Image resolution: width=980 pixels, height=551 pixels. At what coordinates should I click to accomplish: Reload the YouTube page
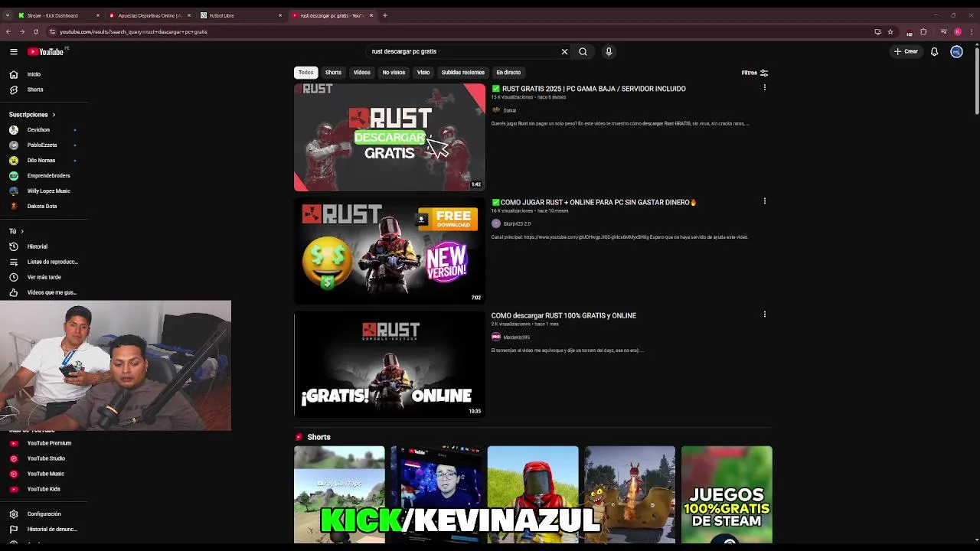(x=36, y=32)
